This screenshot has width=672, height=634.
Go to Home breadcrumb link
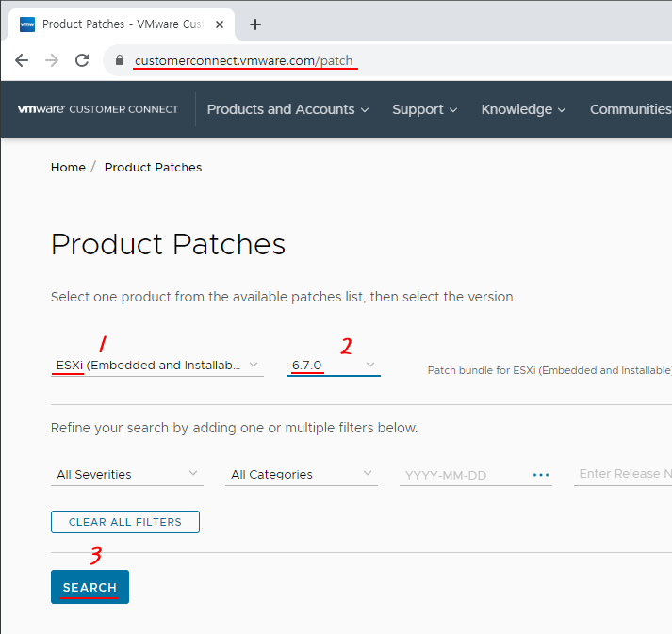(68, 167)
